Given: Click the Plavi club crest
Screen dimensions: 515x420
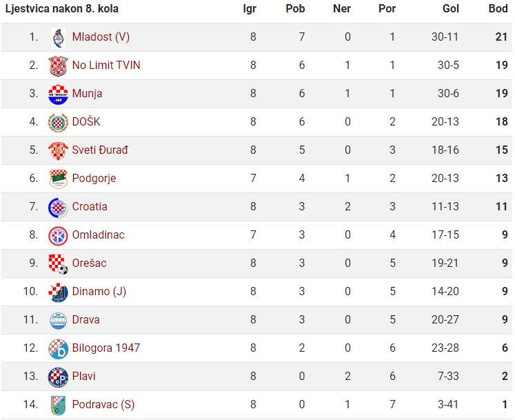Looking at the screenshot, I should [x=58, y=377].
